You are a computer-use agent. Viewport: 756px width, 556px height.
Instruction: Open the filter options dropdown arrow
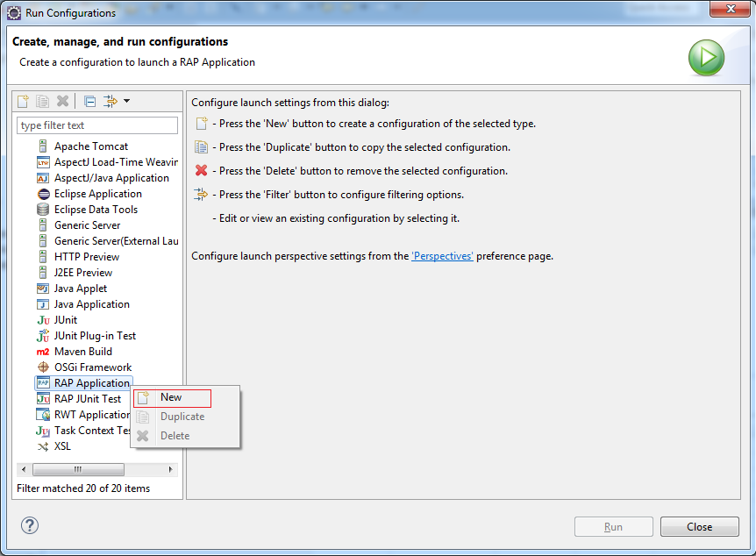127,101
